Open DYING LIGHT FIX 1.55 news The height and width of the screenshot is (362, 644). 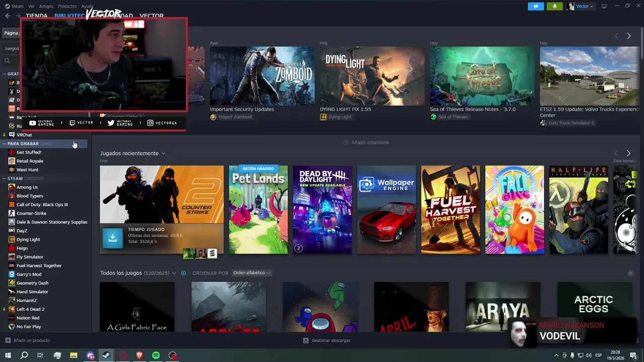(x=346, y=109)
